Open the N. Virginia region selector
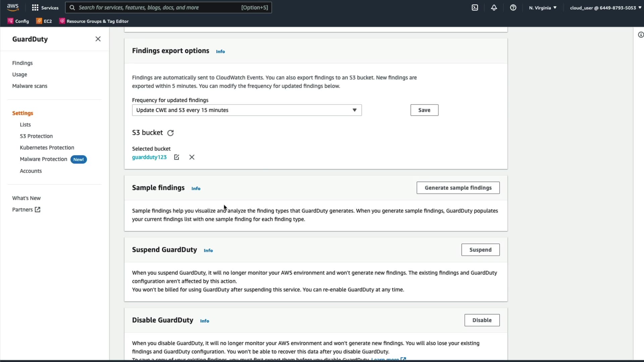This screenshot has width=644, height=362. [543, 8]
